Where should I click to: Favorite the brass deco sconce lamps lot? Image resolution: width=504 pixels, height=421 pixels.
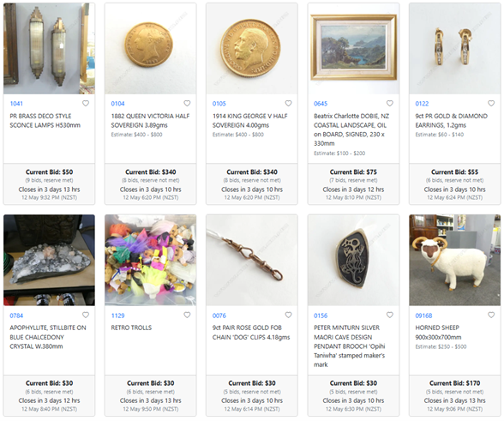(x=86, y=103)
